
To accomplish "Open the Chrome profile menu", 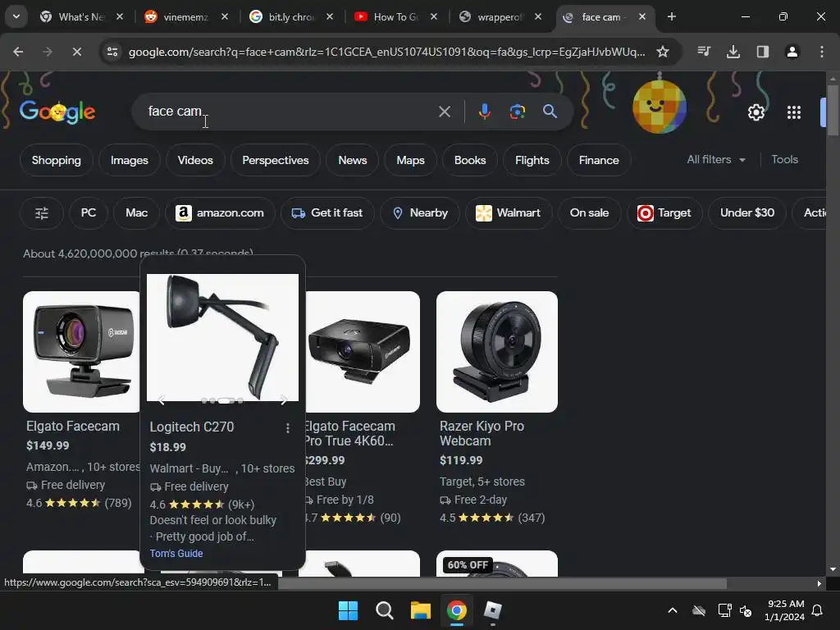I will (x=792, y=52).
